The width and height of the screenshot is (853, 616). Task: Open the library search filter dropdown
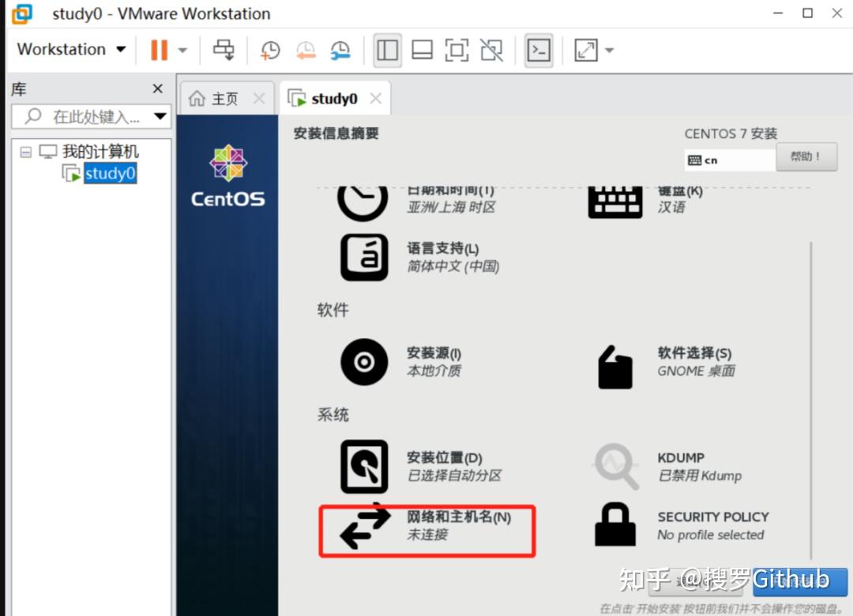pos(160,116)
